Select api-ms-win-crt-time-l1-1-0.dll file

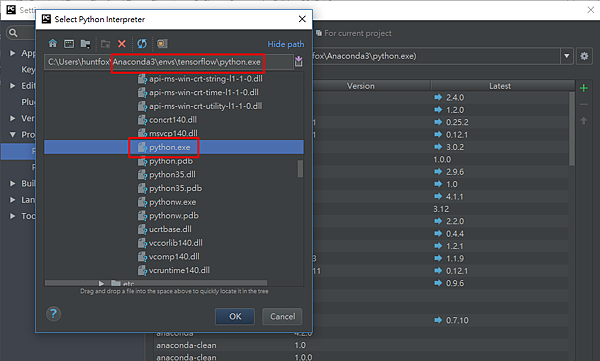(204, 93)
